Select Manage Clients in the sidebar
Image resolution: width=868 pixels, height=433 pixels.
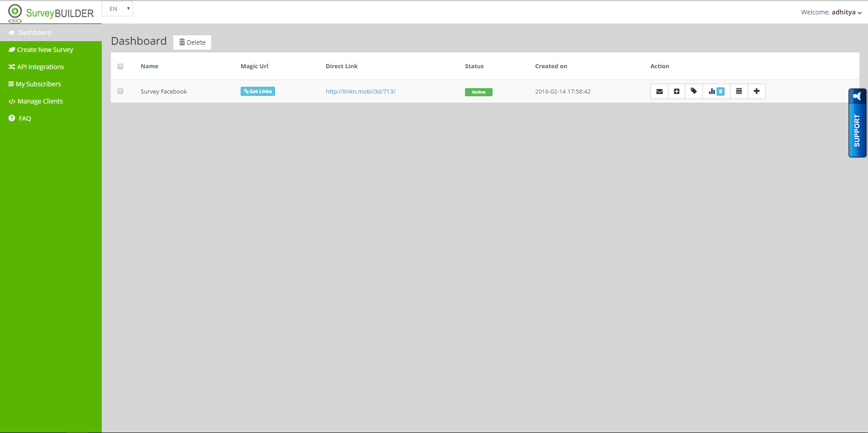pyautogui.click(x=40, y=101)
